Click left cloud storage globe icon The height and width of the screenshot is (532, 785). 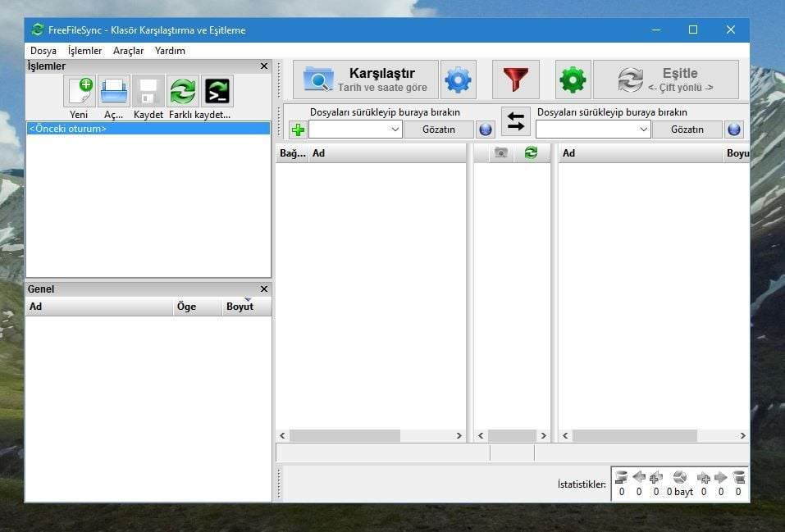pyautogui.click(x=485, y=130)
